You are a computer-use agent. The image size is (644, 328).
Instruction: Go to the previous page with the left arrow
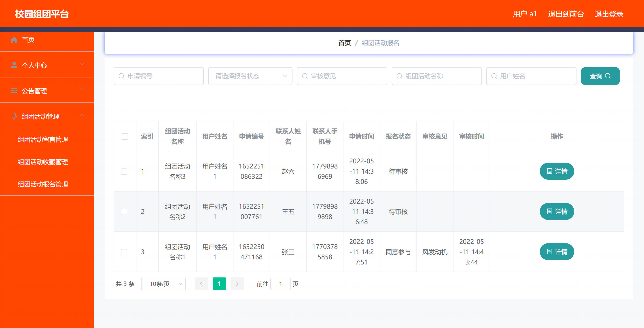[x=201, y=284]
